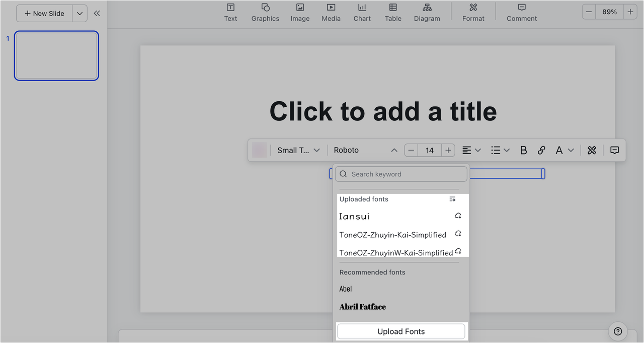Select slide 1 thumbnail
The image size is (644, 343).
(x=56, y=55)
